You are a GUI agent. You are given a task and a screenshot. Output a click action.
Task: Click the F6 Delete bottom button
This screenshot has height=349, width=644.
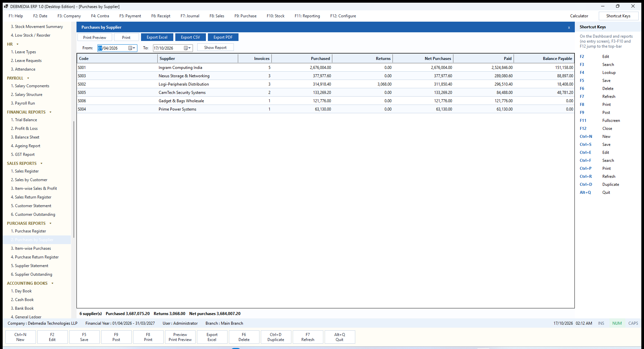244,337
